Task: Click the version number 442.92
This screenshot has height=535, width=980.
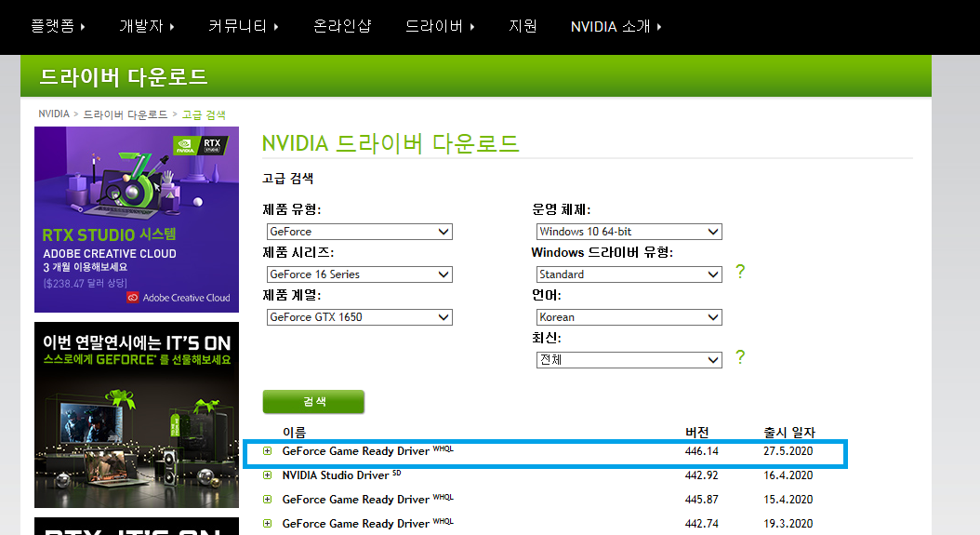Action: [x=701, y=475]
